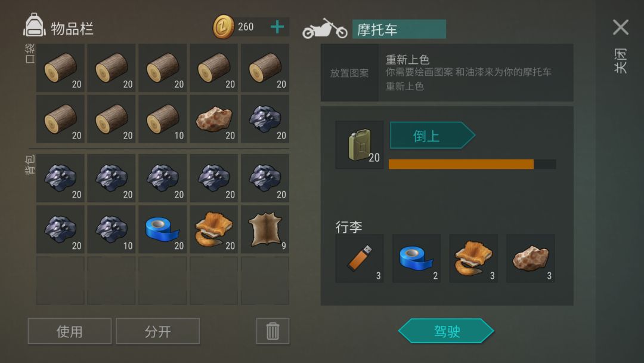Viewport: 644px width, 363px height.
Task: Click the 倒上 pour fuel button
Action: 432,136
